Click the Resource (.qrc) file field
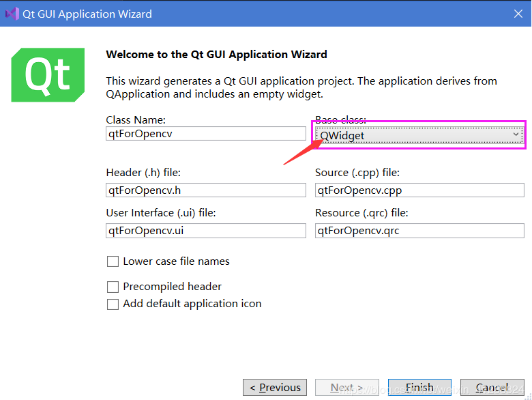The height and width of the screenshot is (400, 532). (419, 231)
